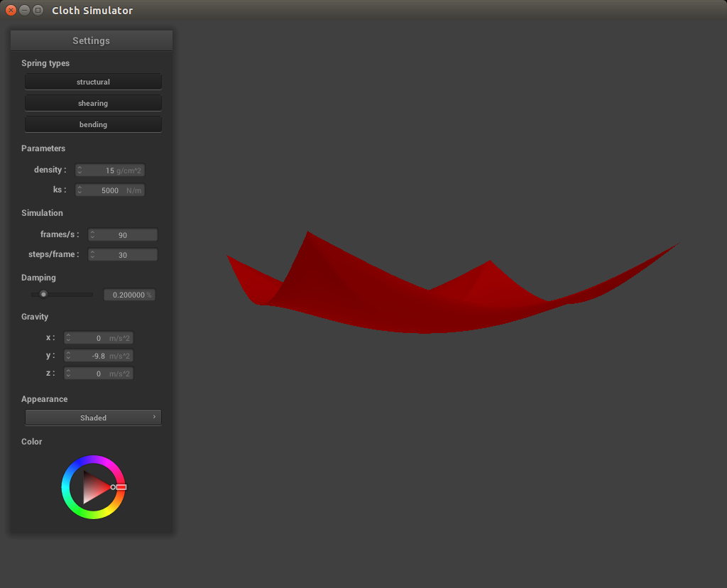Image resolution: width=727 pixels, height=588 pixels.
Task: Click the Settings panel header
Action: point(92,40)
